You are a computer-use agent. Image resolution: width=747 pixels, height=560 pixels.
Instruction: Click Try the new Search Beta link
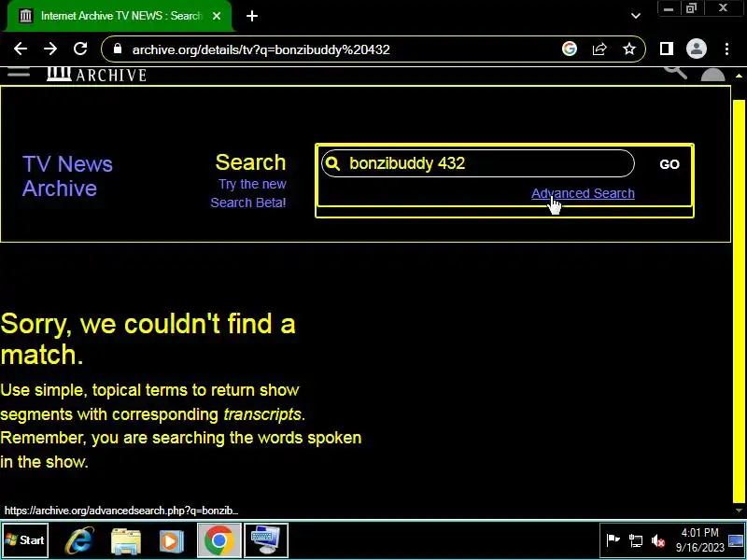[248, 193]
